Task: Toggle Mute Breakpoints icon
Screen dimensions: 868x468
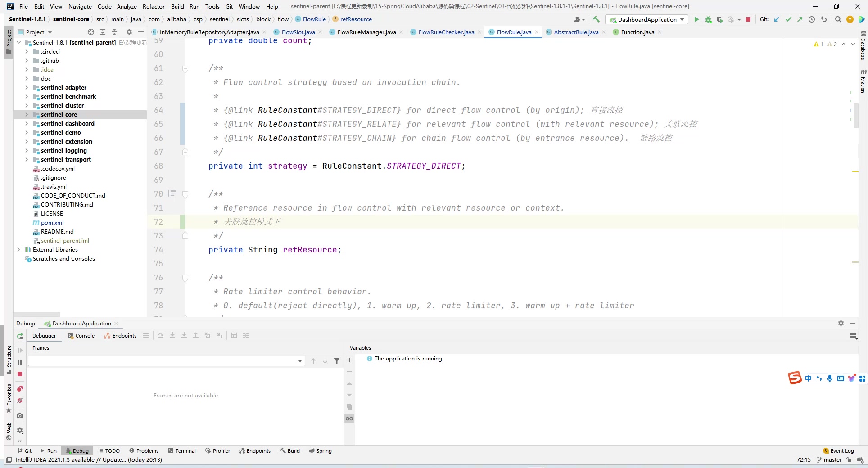Action: tap(20, 400)
